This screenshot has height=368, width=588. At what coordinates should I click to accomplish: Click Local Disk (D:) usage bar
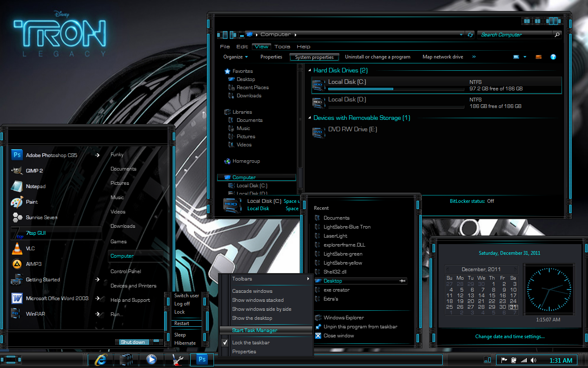pos(396,107)
